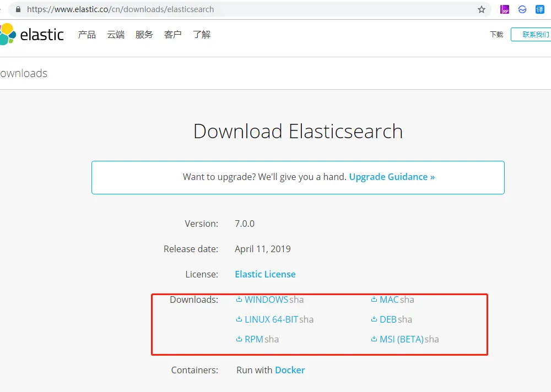This screenshot has width=551, height=392.
Task: Click the 'Containers:' label
Action: tap(195, 370)
